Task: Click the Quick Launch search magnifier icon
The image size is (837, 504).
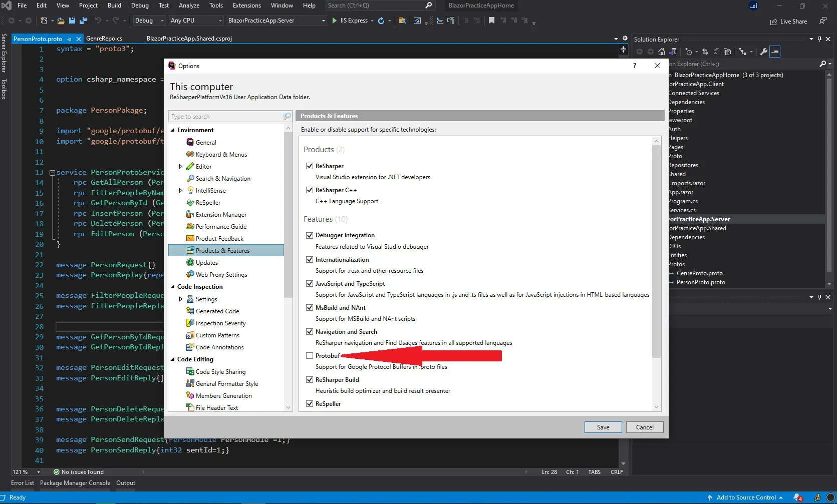Action: (429, 6)
